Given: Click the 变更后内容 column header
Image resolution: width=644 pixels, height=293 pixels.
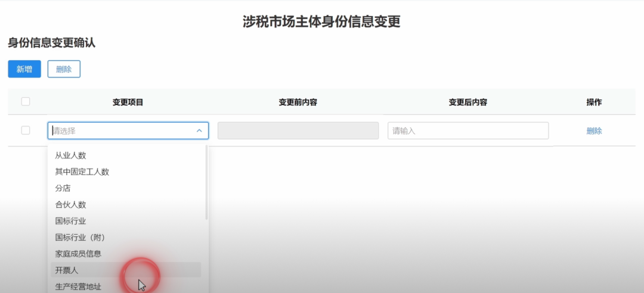Looking at the screenshot, I should [468, 102].
